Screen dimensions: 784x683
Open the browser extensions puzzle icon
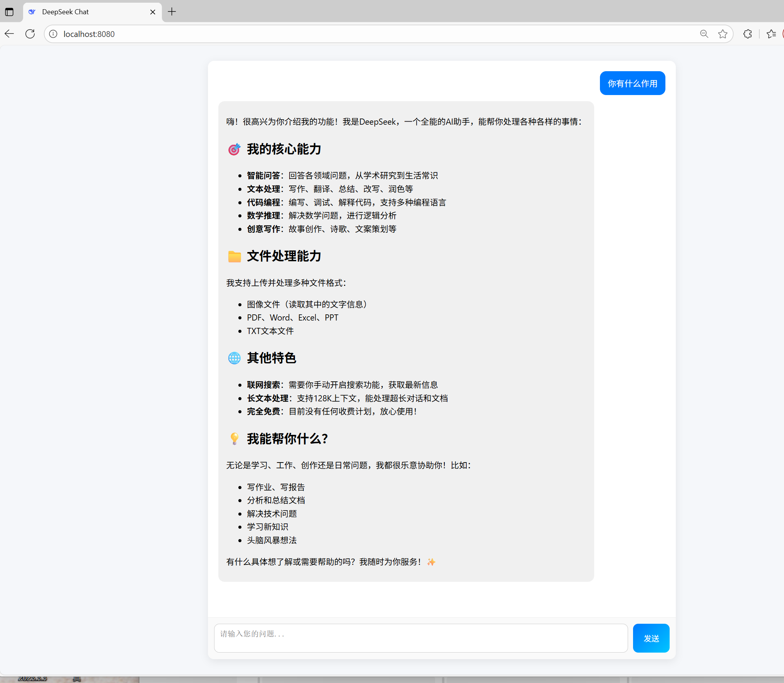pos(747,34)
